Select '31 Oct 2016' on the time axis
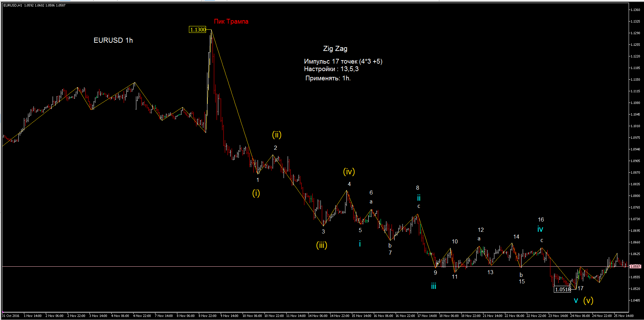This screenshot has height=320, width=644. pos(11,316)
